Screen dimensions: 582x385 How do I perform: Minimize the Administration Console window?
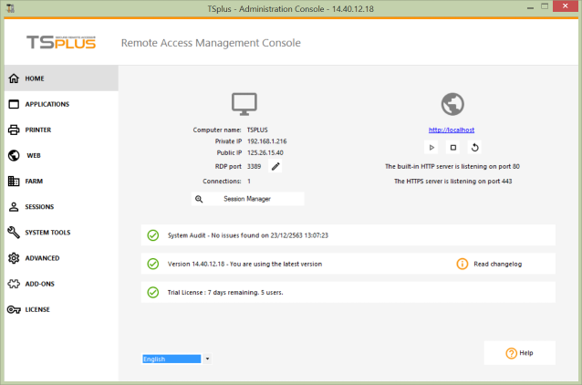coord(530,7)
